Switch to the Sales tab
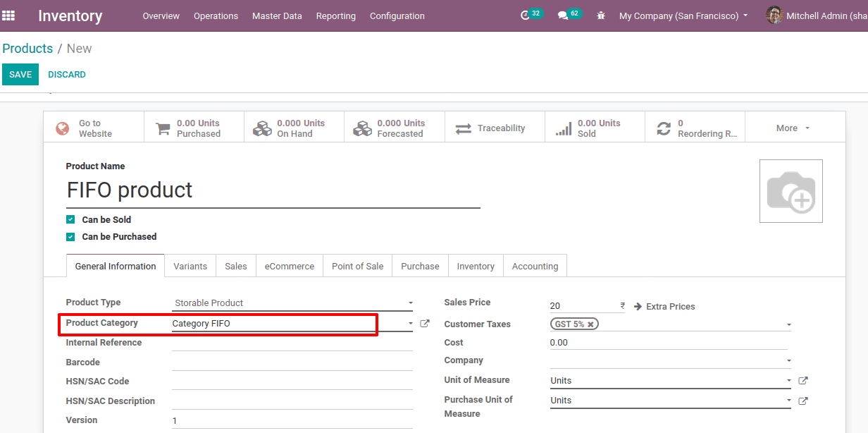The height and width of the screenshot is (433, 868). [236, 267]
